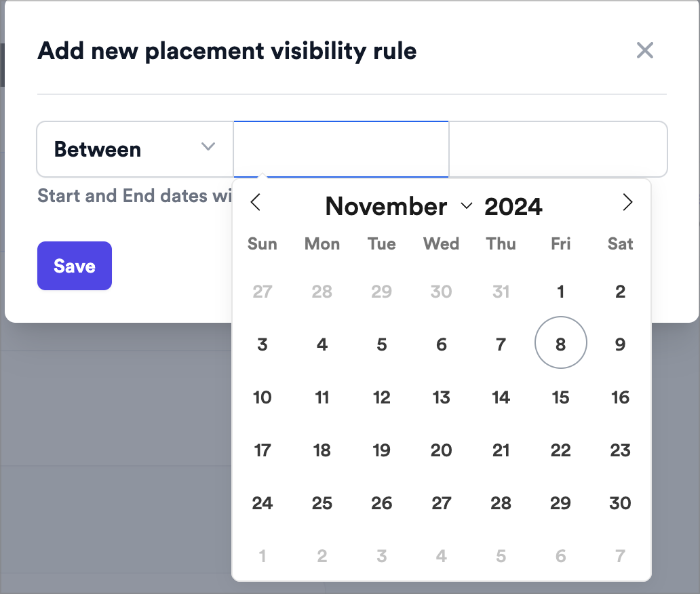This screenshot has height=594, width=700.
Task: Pick December 7 from next month
Action: [620, 556]
